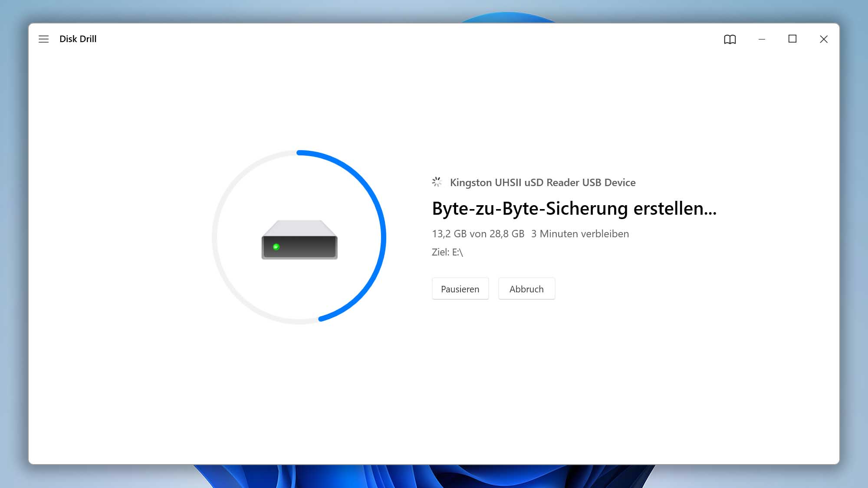Minimize the Disk Drill window
Screen dimensions: 868x488
[x=762, y=39]
